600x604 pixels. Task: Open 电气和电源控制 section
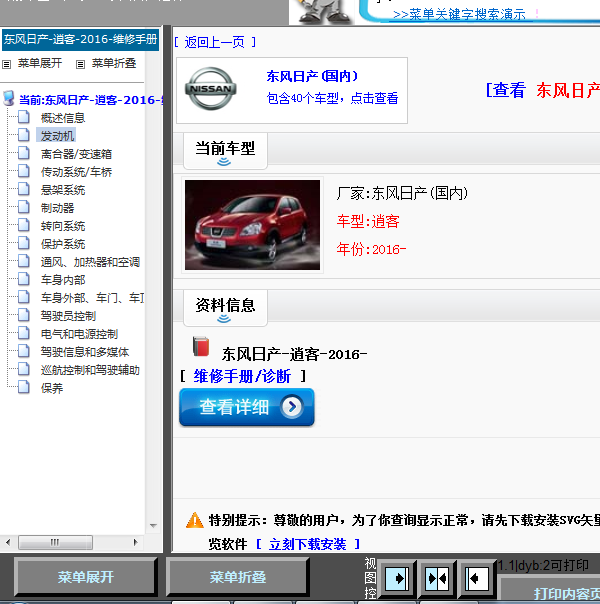[x=79, y=334]
